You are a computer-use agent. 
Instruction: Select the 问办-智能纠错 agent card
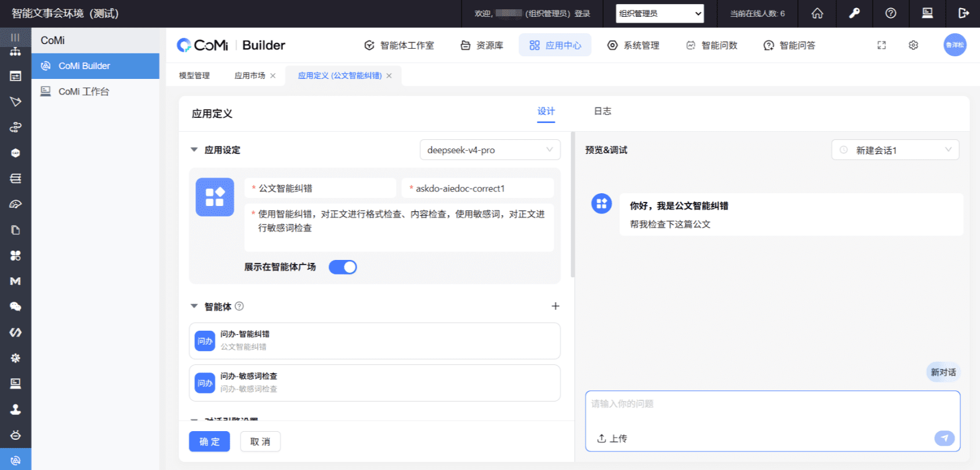pyautogui.click(x=375, y=341)
